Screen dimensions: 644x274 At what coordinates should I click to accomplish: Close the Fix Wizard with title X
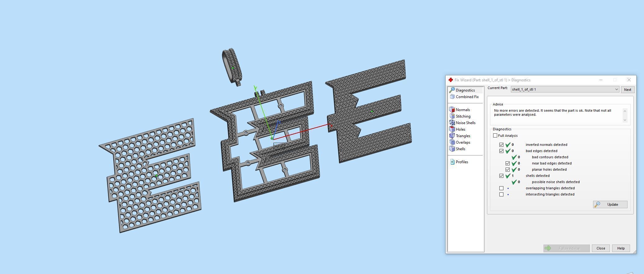pos(629,80)
